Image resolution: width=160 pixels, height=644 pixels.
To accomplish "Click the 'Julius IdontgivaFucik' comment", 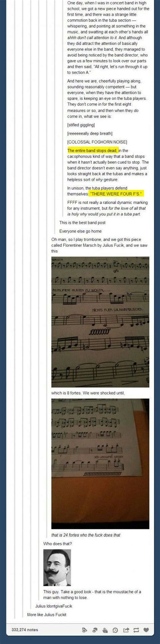I will coord(54,606).
